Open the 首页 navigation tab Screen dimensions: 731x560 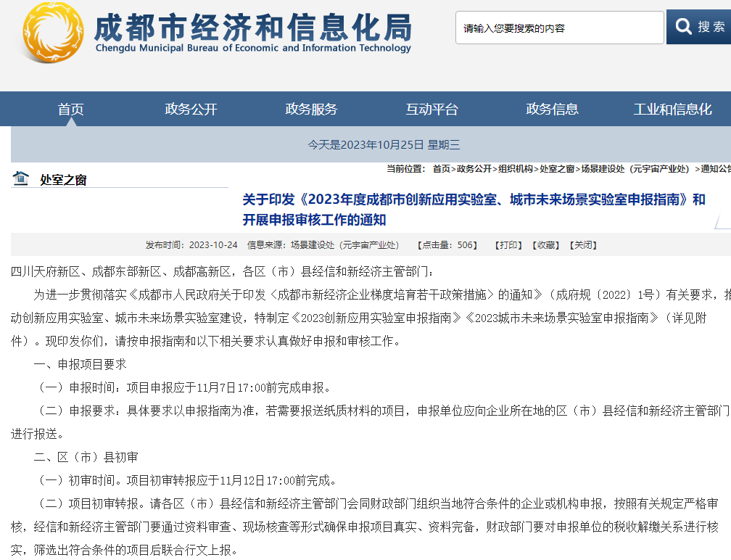click(x=71, y=109)
